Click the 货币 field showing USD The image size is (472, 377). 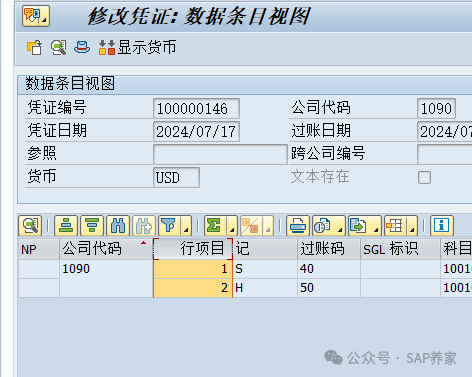[176, 177]
